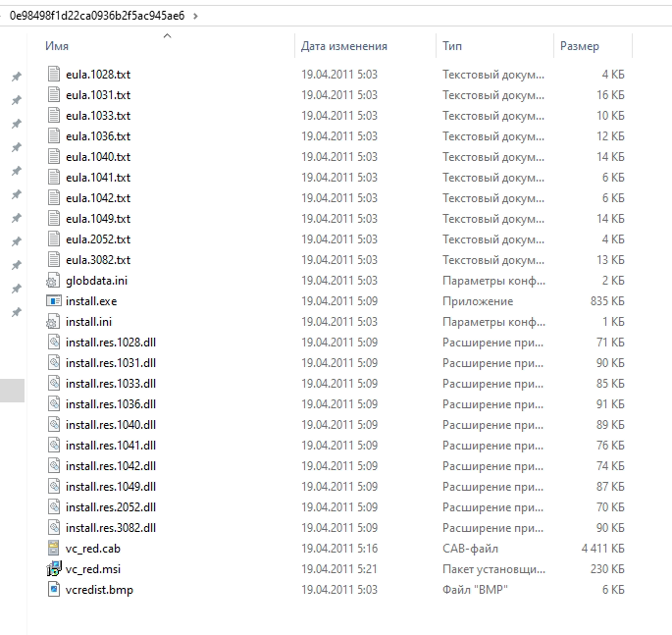
Task: Sort files by Имя column header
Action: point(57,46)
